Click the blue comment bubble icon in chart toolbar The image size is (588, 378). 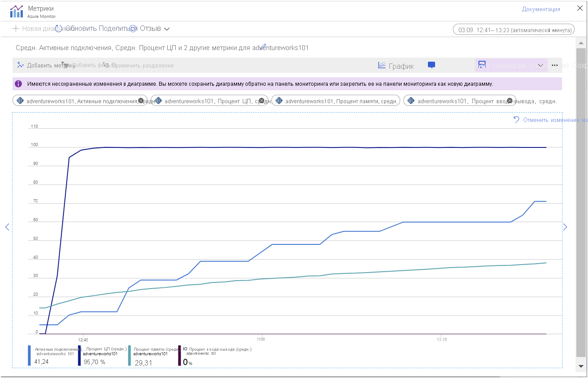point(431,65)
